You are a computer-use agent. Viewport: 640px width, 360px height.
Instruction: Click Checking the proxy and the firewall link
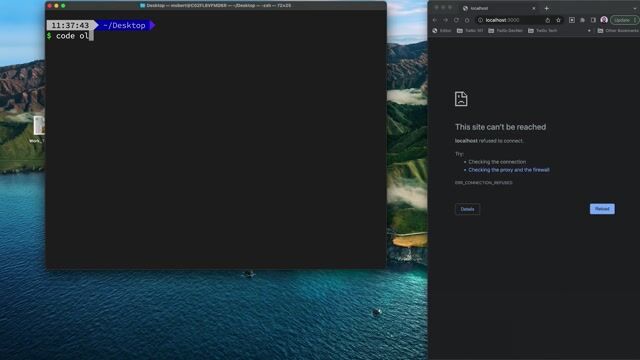[x=509, y=170]
